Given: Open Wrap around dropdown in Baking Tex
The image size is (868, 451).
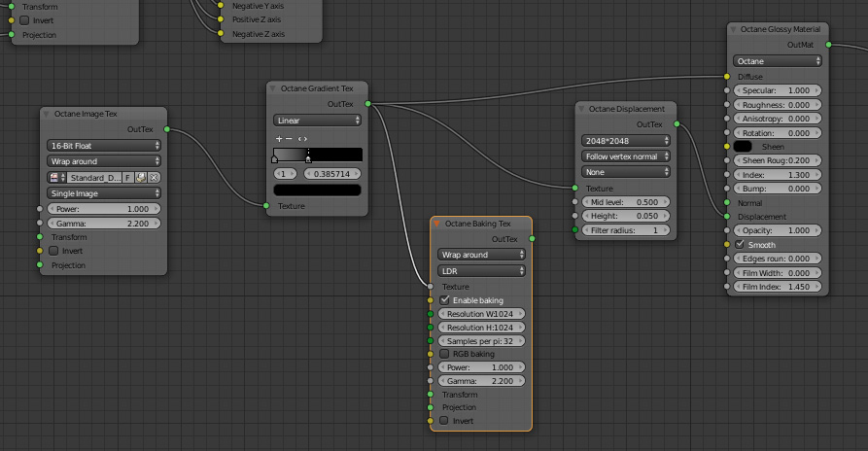Looking at the screenshot, I should click(x=481, y=255).
